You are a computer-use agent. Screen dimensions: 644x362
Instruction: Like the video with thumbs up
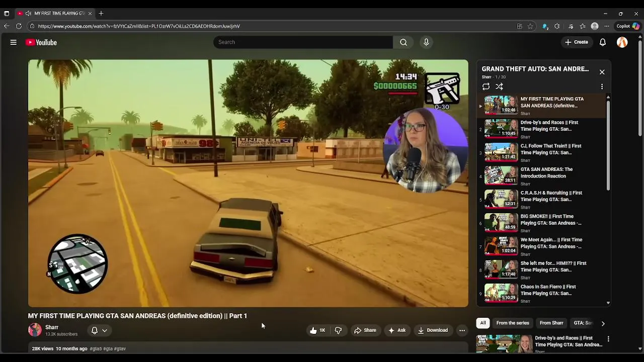[318, 330]
